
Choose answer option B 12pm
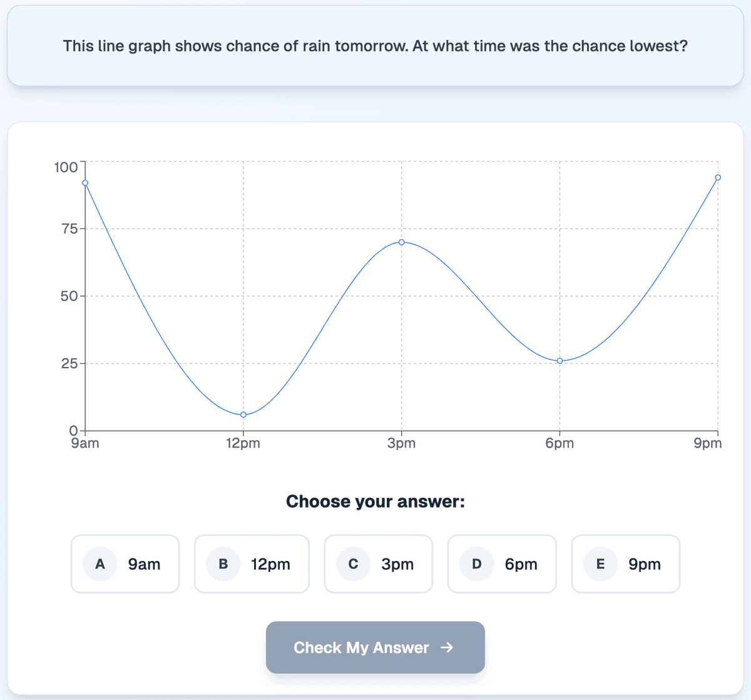(x=252, y=564)
